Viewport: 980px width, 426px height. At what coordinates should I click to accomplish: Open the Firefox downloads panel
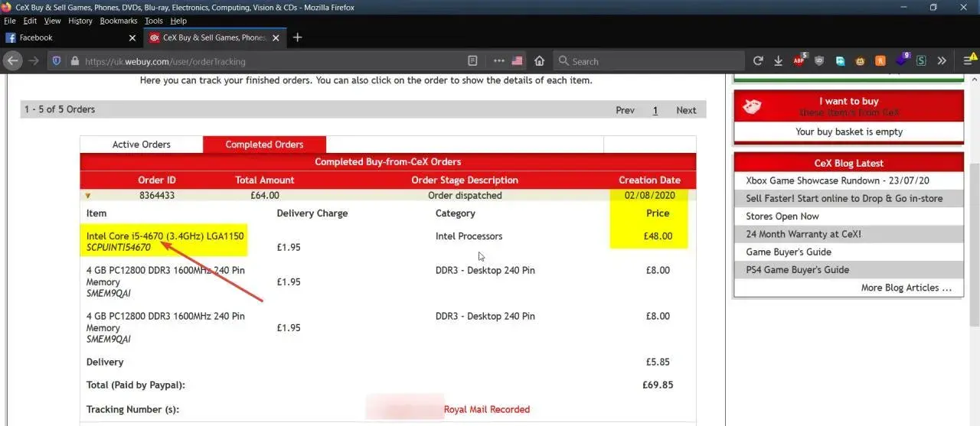click(x=778, y=61)
